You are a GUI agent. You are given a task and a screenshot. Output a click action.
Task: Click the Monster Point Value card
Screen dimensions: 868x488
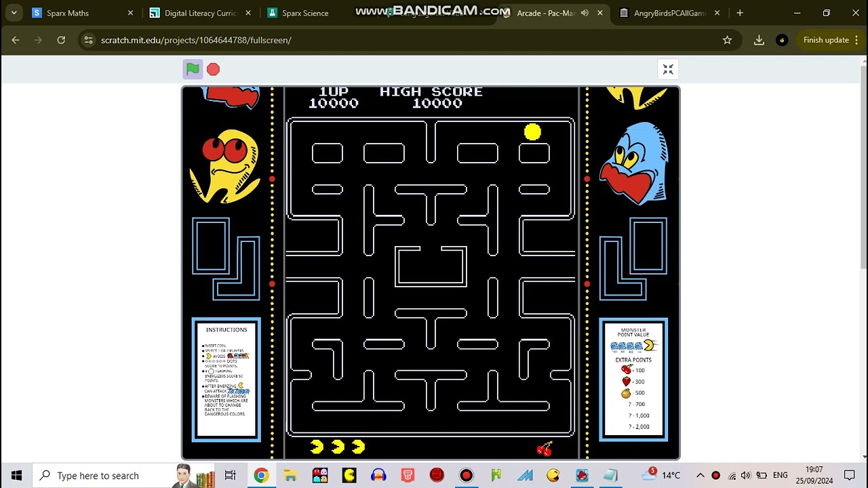633,380
